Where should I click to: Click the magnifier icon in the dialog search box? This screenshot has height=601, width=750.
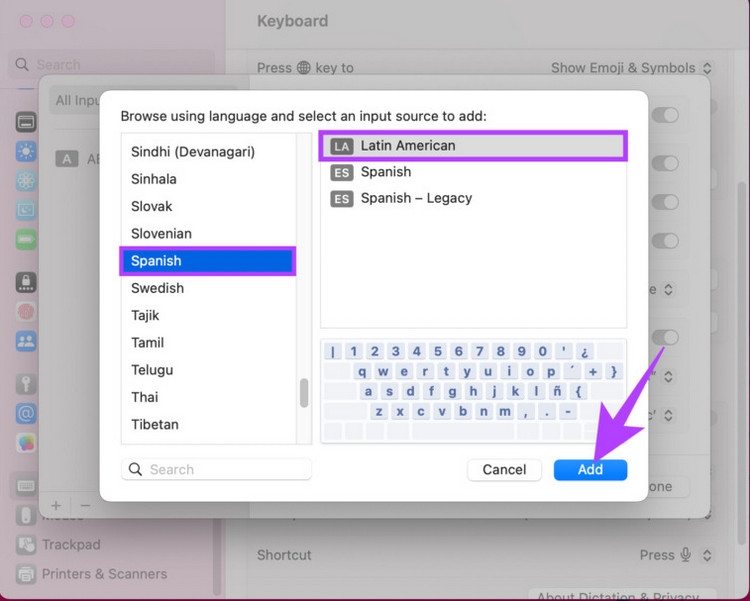[135, 469]
